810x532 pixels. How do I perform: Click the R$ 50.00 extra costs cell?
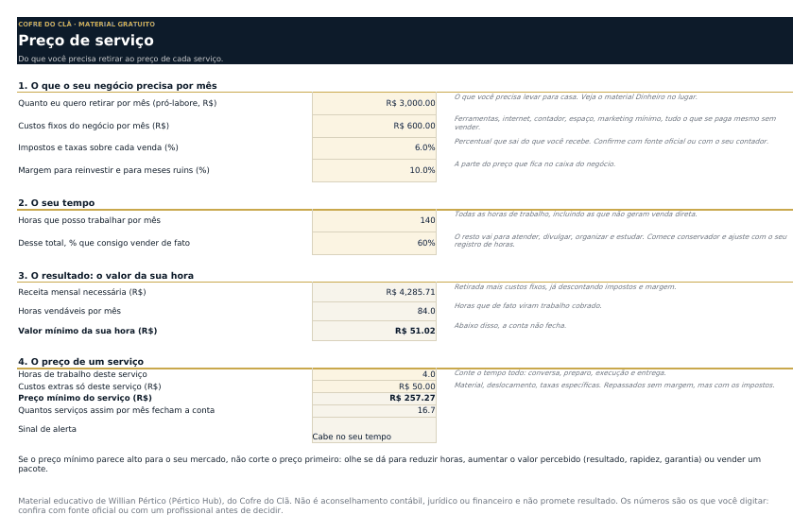coord(374,386)
